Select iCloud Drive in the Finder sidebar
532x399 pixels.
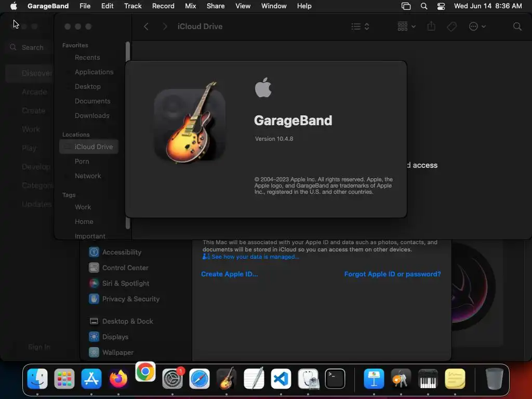[x=89, y=147]
